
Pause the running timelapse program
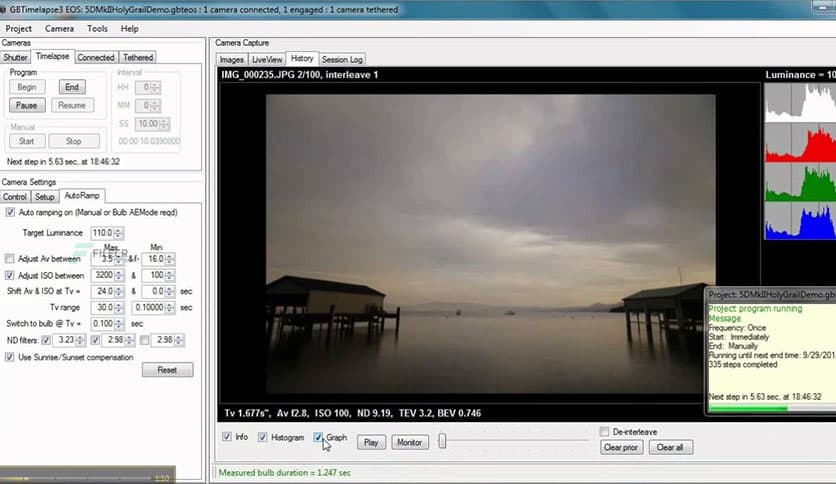[x=27, y=106]
